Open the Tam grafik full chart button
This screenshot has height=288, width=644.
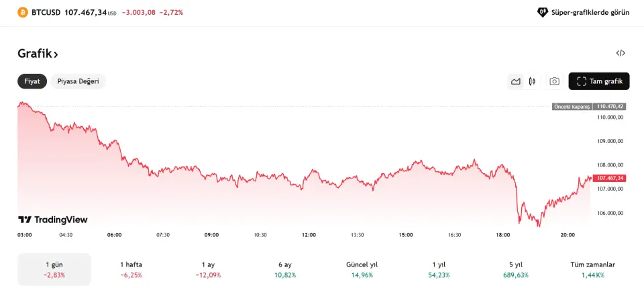click(x=599, y=81)
